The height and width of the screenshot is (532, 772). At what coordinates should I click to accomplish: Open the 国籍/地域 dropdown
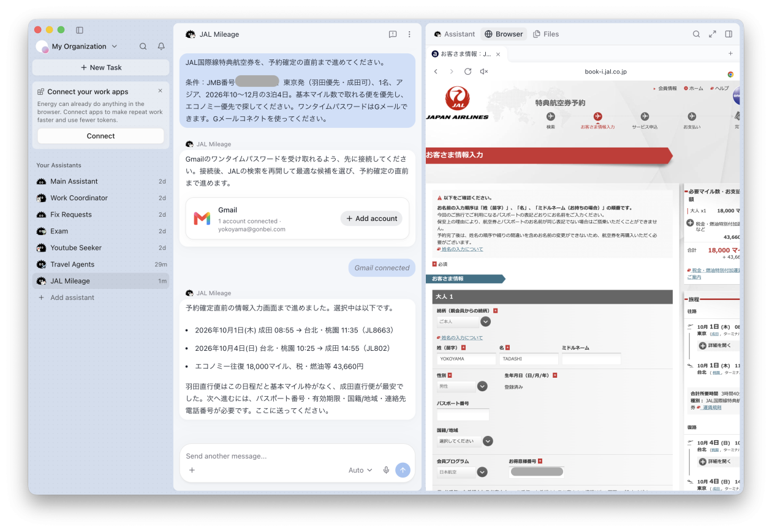(x=465, y=441)
